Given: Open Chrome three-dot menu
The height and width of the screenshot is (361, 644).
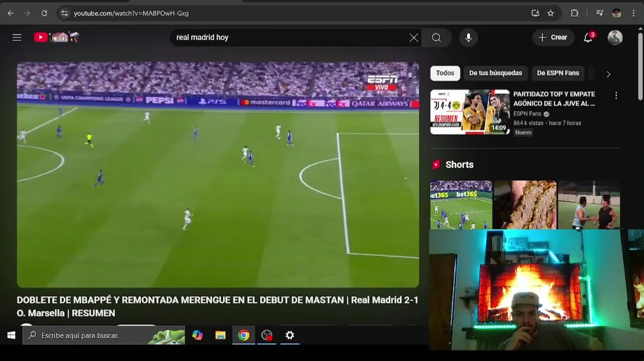Looking at the screenshot, I should coord(633,14).
